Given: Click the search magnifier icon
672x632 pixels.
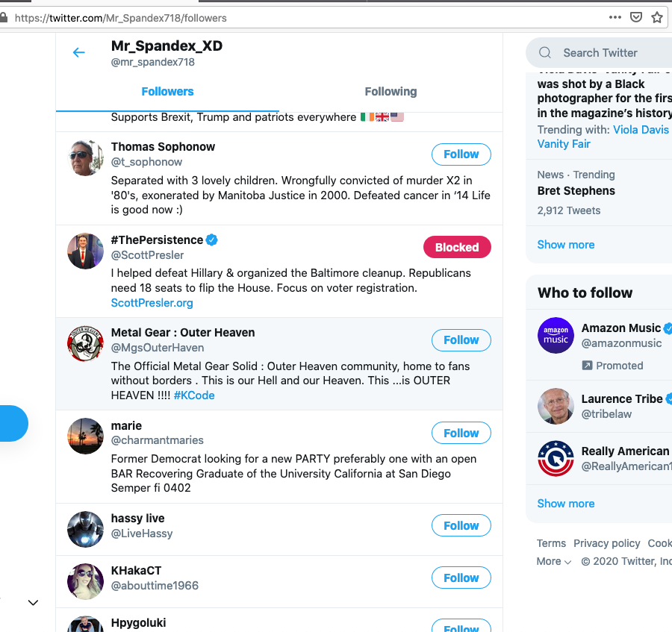Looking at the screenshot, I should pyautogui.click(x=545, y=53).
